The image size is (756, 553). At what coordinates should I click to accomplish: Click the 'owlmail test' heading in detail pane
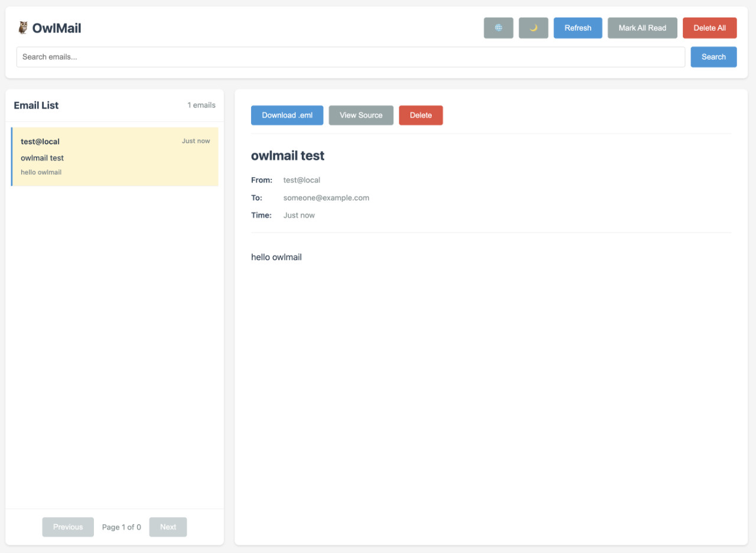[288, 156]
